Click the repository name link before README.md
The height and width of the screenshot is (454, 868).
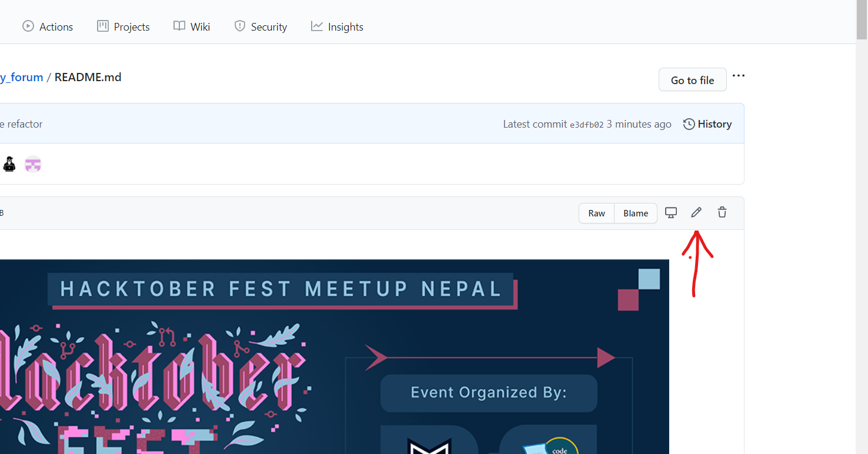point(21,77)
